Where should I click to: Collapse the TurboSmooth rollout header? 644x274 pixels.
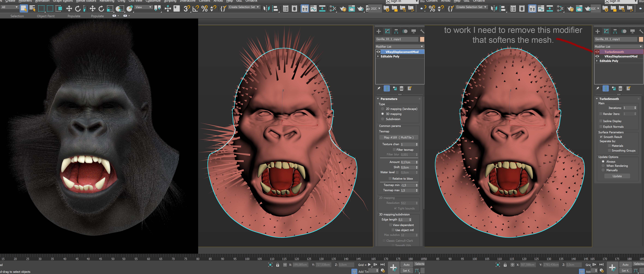point(609,99)
